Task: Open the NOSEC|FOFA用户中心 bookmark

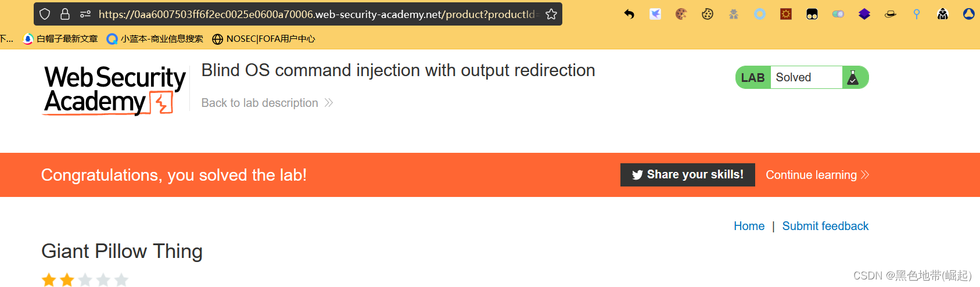Action: point(264,39)
